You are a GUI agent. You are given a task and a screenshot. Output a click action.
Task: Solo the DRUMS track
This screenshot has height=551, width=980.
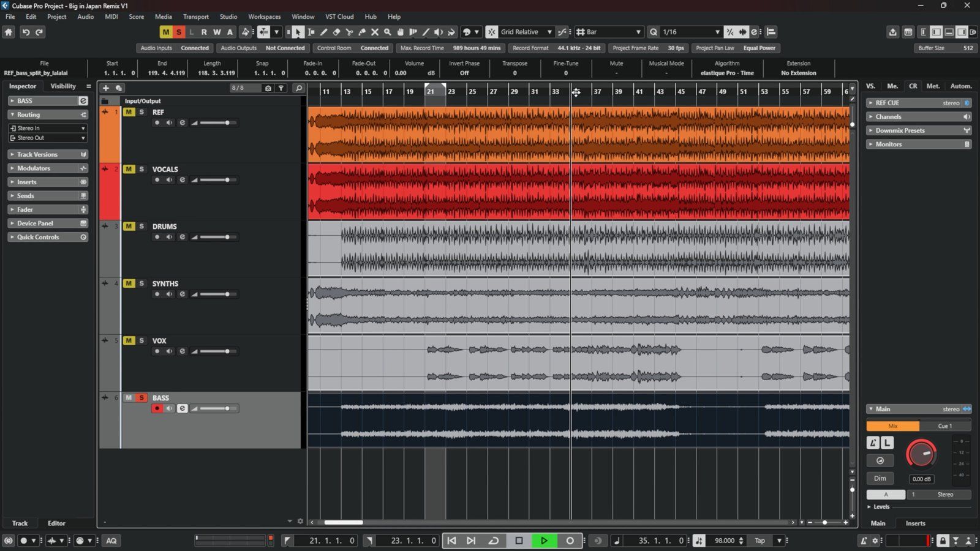pos(141,227)
